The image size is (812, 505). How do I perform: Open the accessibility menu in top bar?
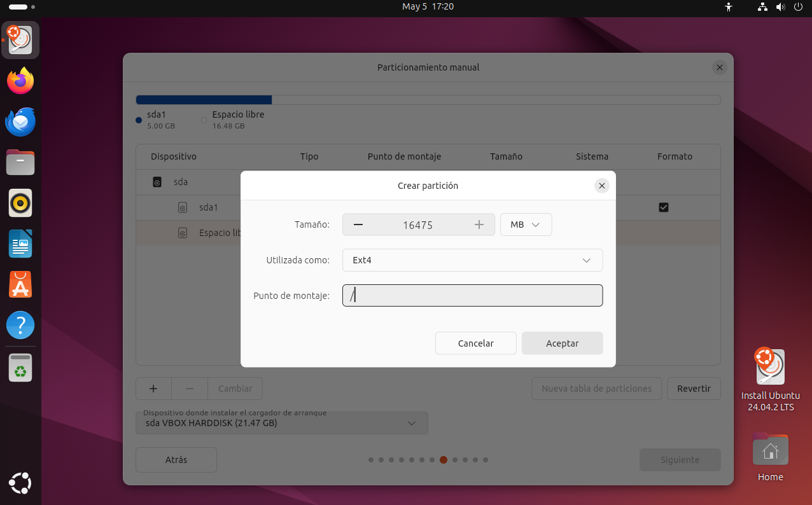tap(729, 7)
